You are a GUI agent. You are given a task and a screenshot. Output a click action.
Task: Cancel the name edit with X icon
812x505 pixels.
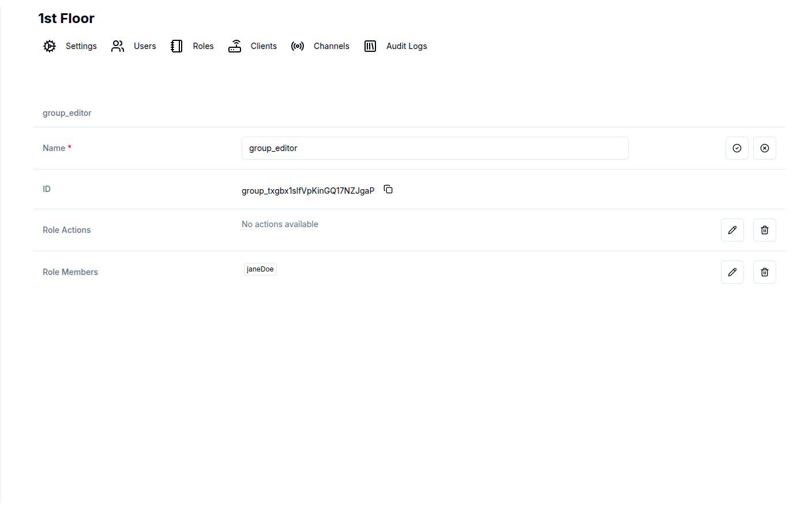[765, 148]
